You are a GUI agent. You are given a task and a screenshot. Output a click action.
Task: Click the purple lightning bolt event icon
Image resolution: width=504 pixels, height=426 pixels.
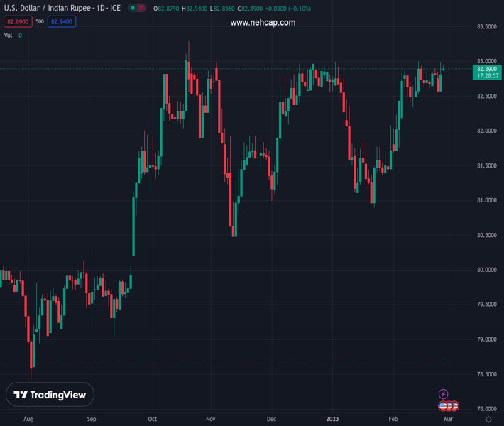click(x=444, y=394)
